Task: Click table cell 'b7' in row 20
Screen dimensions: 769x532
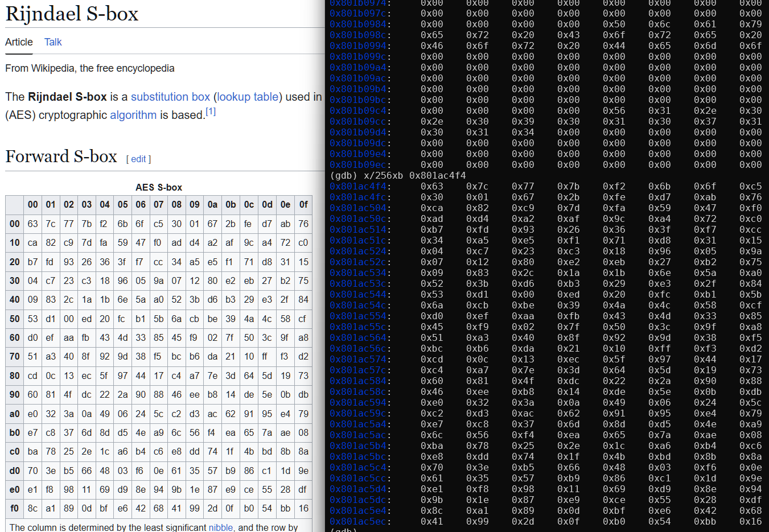Action: click(x=33, y=262)
